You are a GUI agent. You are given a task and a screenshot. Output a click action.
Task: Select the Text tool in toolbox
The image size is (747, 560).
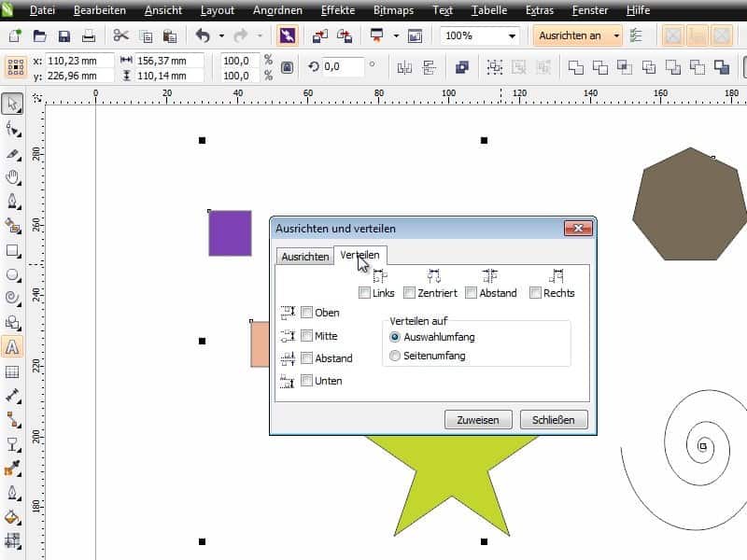(x=13, y=347)
